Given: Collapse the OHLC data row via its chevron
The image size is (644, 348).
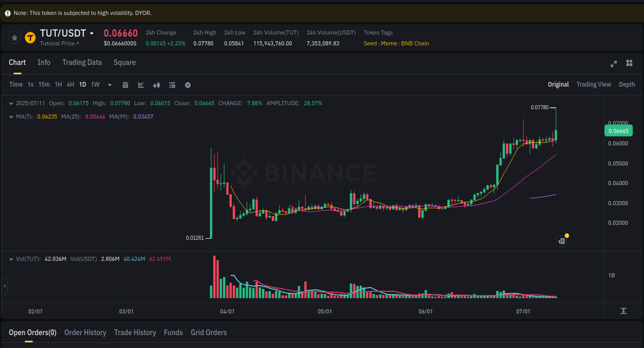Looking at the screenshot, I should 11,103.
